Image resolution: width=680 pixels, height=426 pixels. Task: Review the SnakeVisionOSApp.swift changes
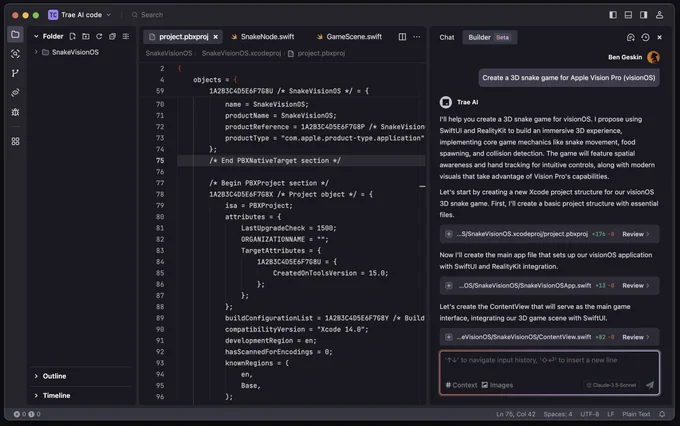[x=636, y=286]
